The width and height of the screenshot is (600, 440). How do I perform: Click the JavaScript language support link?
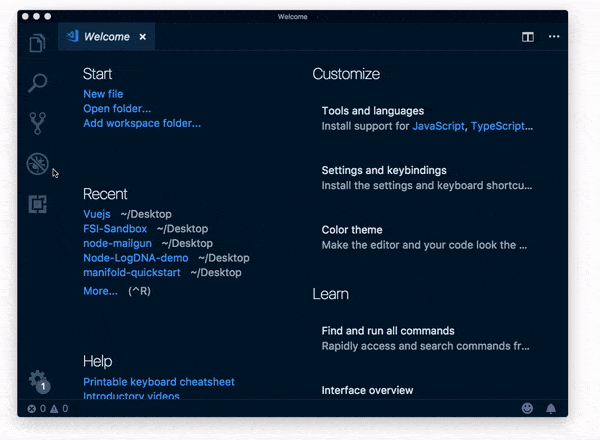(x=438, y=126)
